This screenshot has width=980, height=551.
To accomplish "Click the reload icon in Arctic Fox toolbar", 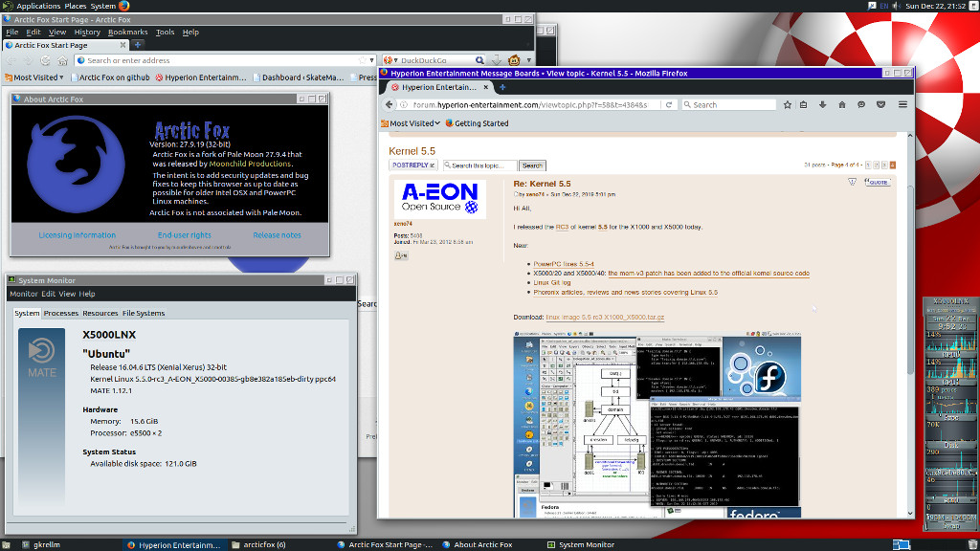I will pos(45,60).
